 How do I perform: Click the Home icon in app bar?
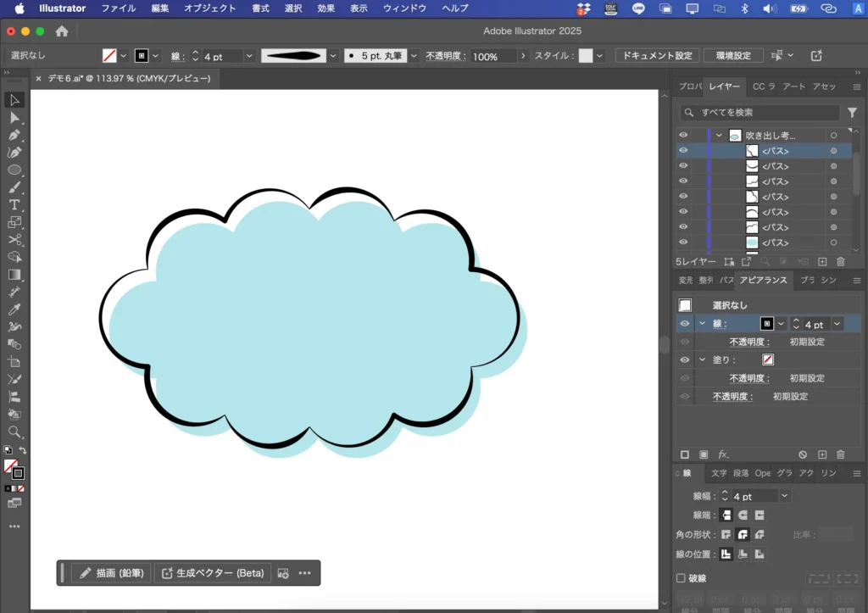click(62, 31)
